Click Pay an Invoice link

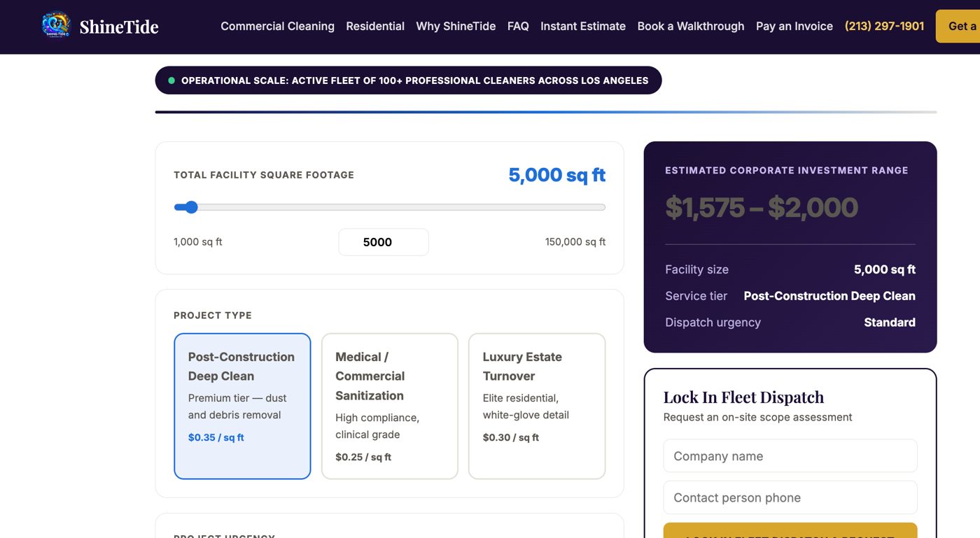click(x=794, y=26)
